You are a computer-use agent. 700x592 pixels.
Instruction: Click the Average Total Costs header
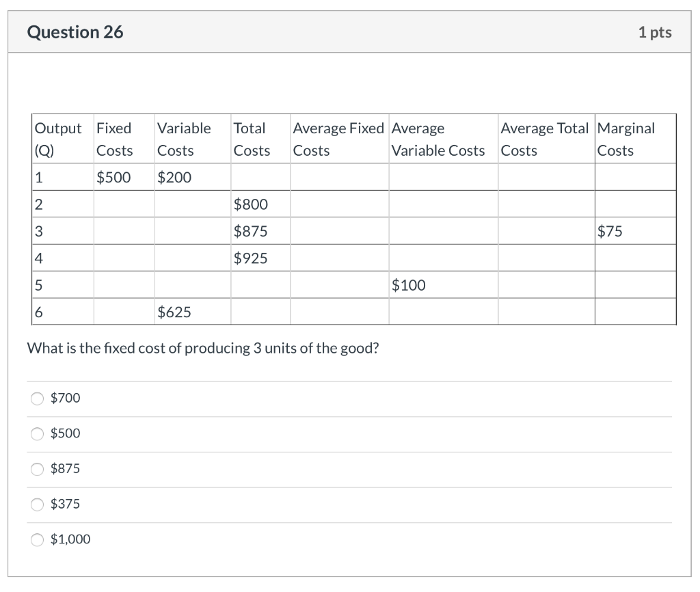coord(546,139)
